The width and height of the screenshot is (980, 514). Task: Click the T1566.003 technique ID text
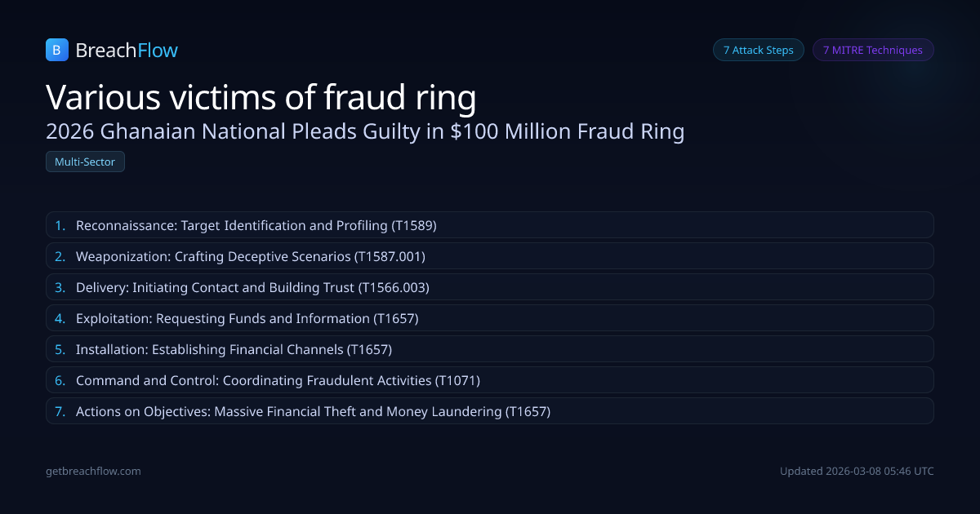[x=394, y=287]
